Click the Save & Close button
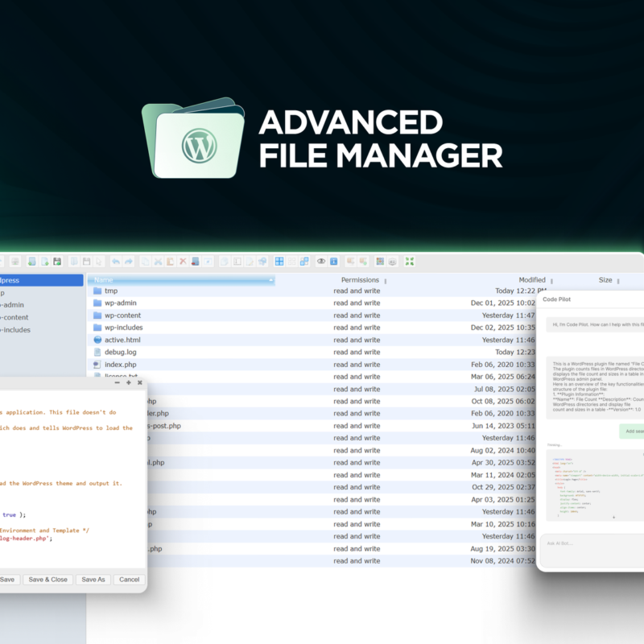Image resolution: width=644 pixels, height=644 pixels. (x=47, y=580)
